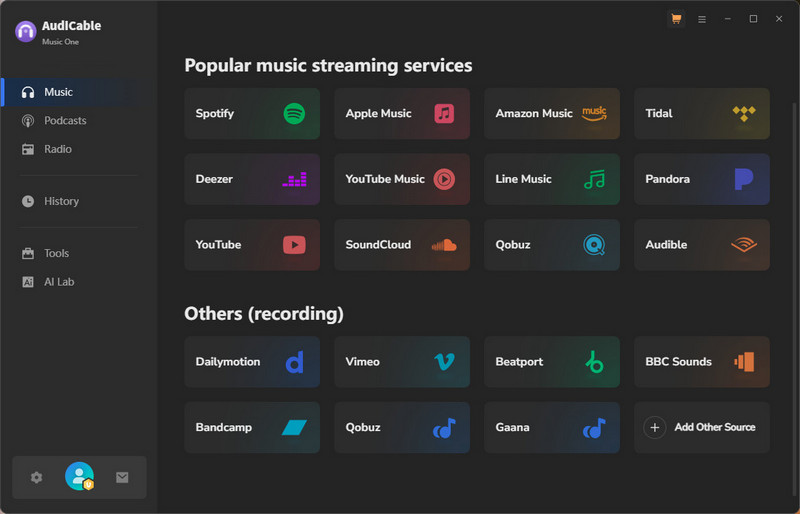Image resolution: width=800 pixels, height=514 pixels.
Task: Go to Tools in sidebar
Action: click(56, 253)
